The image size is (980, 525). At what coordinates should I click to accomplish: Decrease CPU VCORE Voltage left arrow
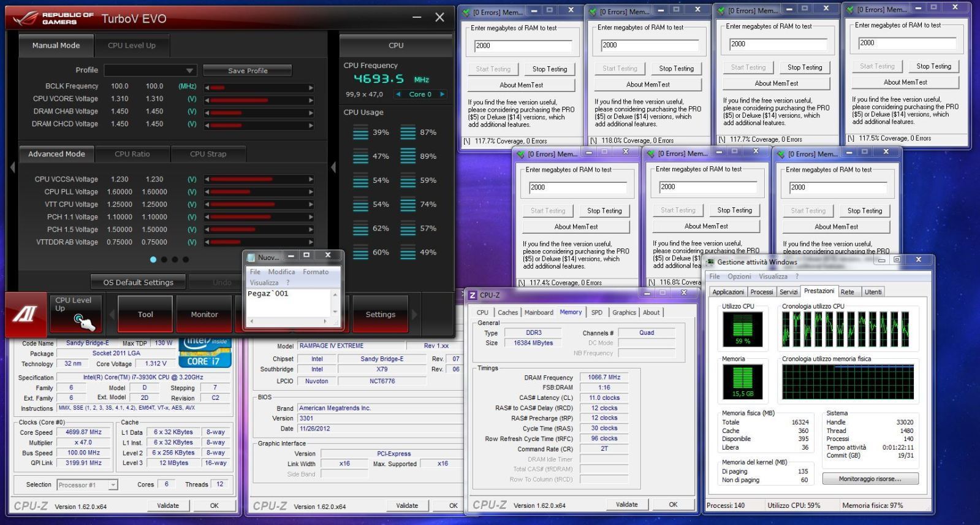point(207,99)
